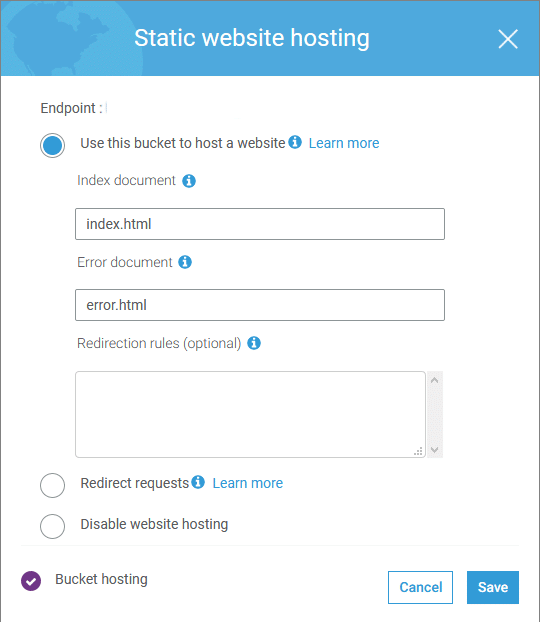The width and height of the screenshot is (540, 622).
Task: Click inside the Redirection rules text area
Action: [250, 415]
